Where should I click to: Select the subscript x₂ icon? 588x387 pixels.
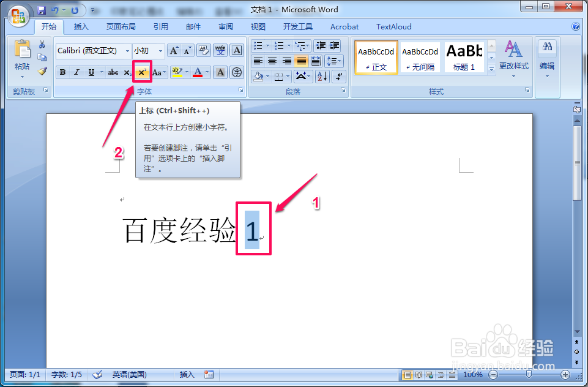pos(127,72)
